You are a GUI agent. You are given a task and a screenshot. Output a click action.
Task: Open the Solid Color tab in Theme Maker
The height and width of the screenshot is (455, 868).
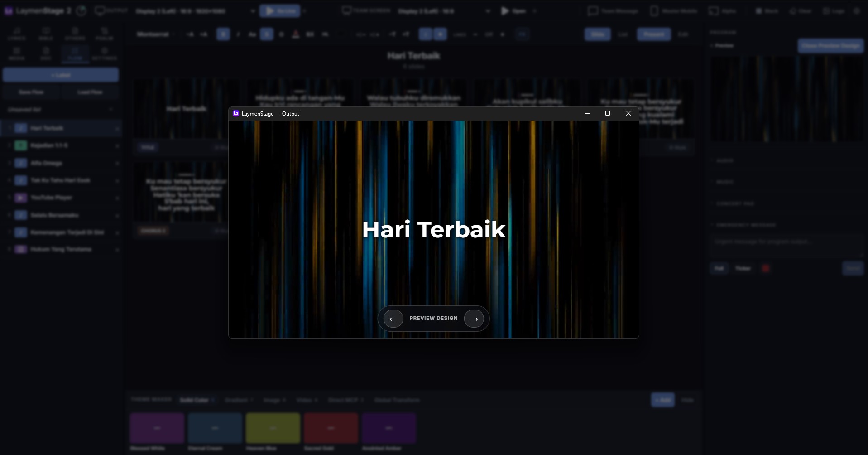pos(197,400)
